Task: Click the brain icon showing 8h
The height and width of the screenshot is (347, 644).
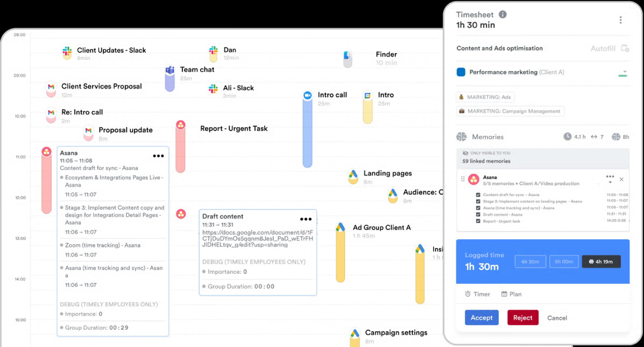Action: (616, 137)
